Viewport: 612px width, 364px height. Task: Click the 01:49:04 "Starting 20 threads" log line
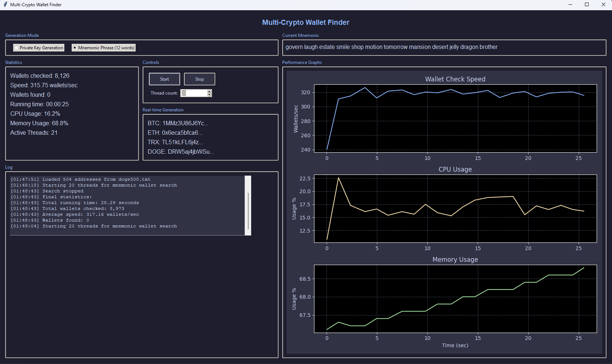94,226
